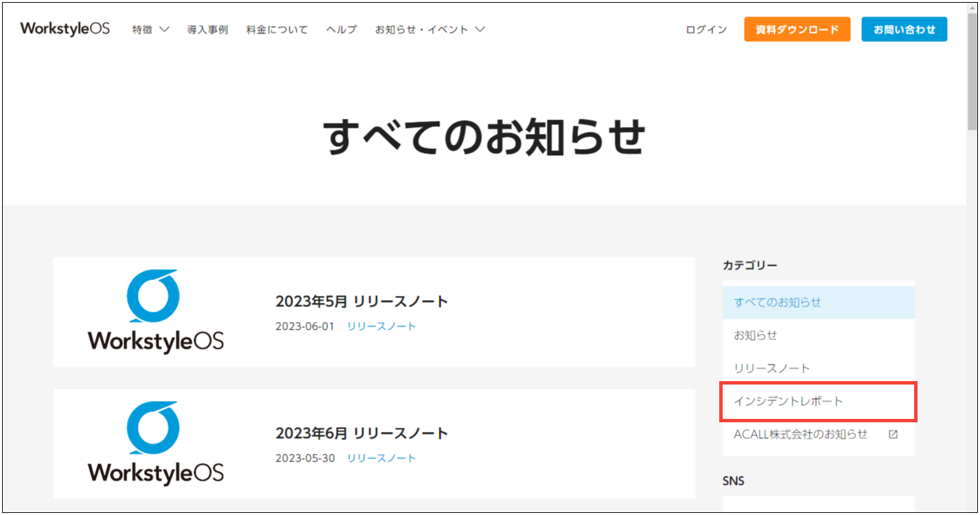Open 2023年5月 リリースノート article title
Viewport: 980px width, 515px height.
tap(362, 301)
